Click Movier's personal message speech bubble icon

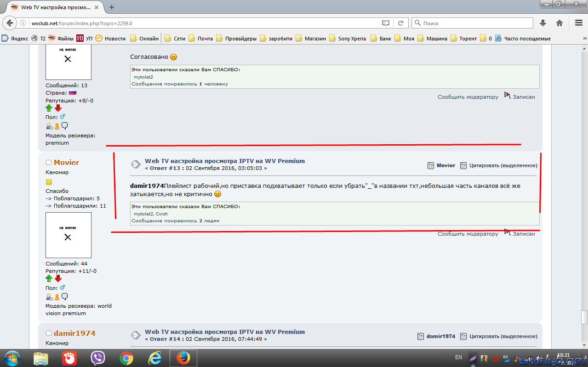click(x=65, y=296)
